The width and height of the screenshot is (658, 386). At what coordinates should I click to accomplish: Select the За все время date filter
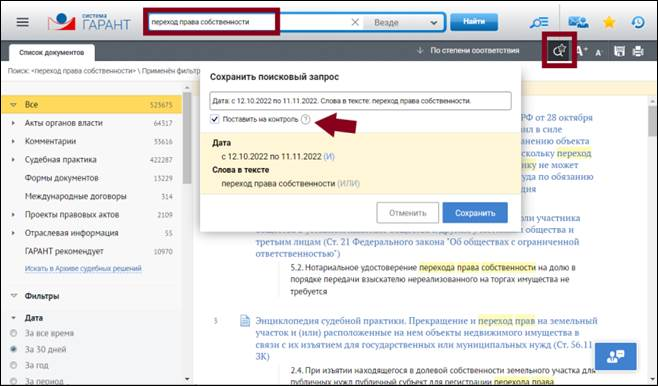(13, 333)
